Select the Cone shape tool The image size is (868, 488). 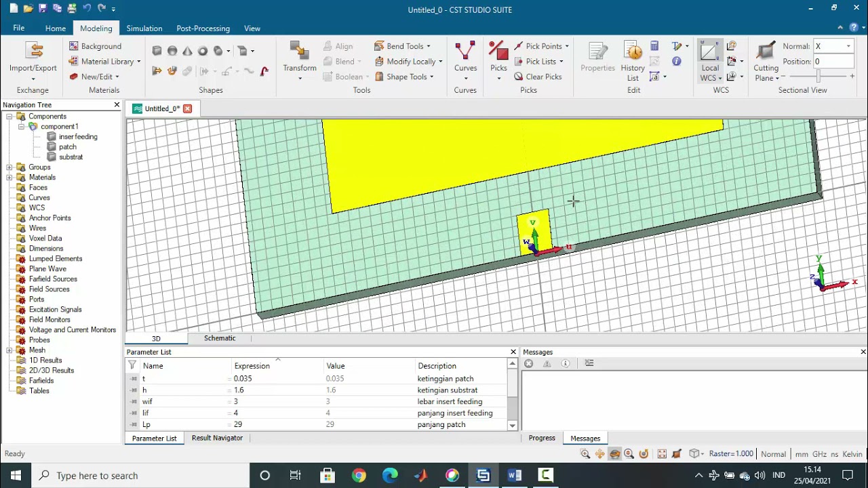pos(187,51)
